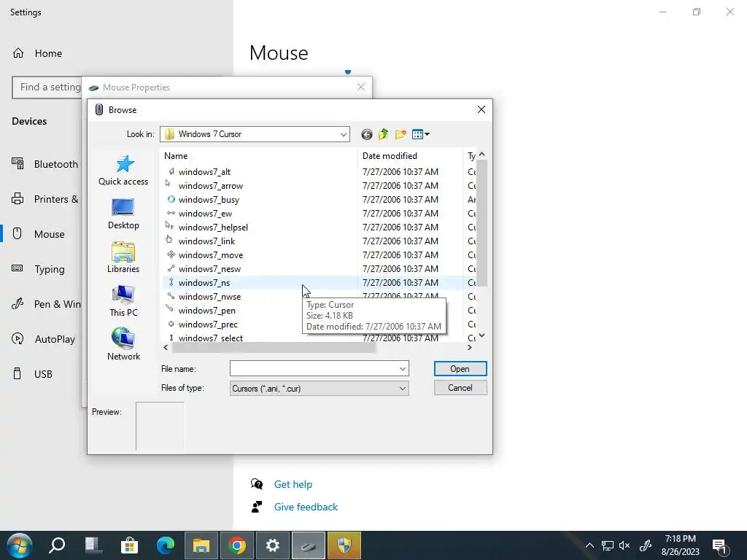Open taskbar Search magnifier

pos(57,545)
